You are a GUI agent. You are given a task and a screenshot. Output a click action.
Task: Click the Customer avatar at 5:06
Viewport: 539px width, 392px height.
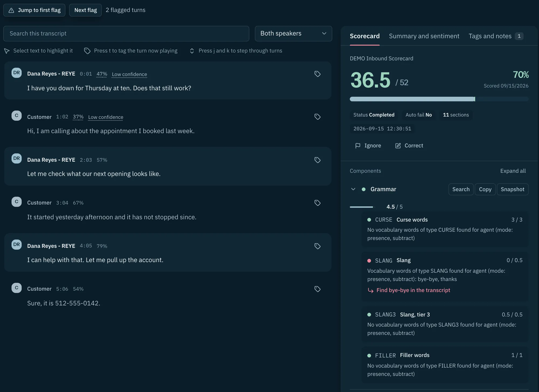(x=16, y=288)
